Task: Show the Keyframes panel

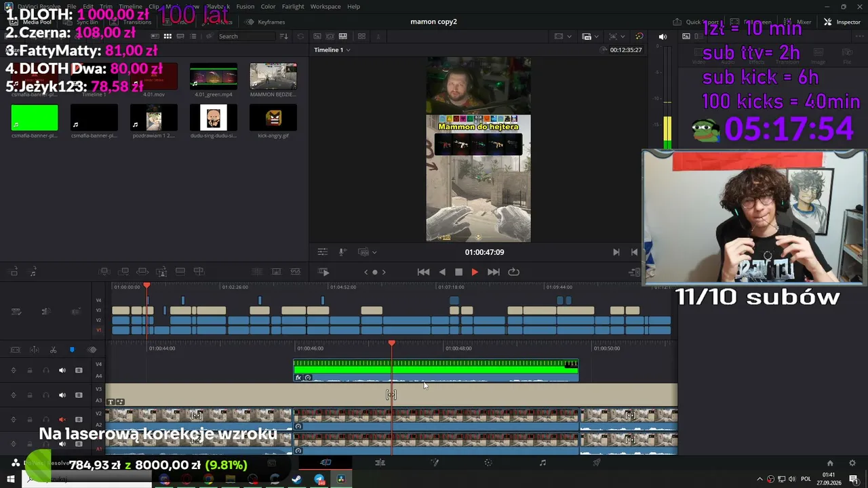Action: click(265, 22)
